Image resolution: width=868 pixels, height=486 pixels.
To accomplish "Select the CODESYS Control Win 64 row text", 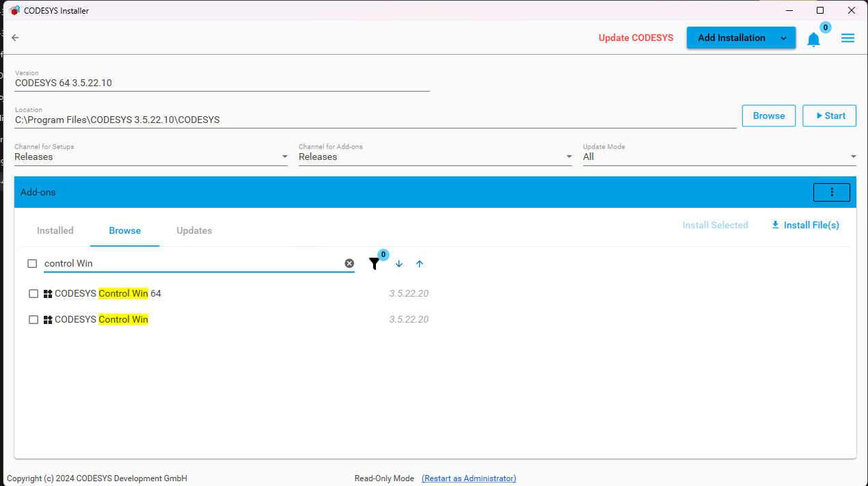I will [108, 293].
